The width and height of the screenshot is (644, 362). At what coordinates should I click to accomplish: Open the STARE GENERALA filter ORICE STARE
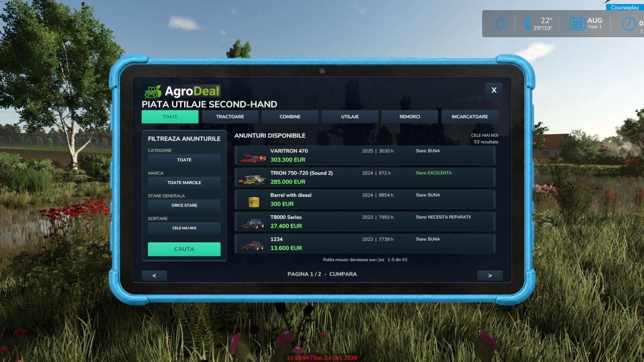tap(184, 205)
